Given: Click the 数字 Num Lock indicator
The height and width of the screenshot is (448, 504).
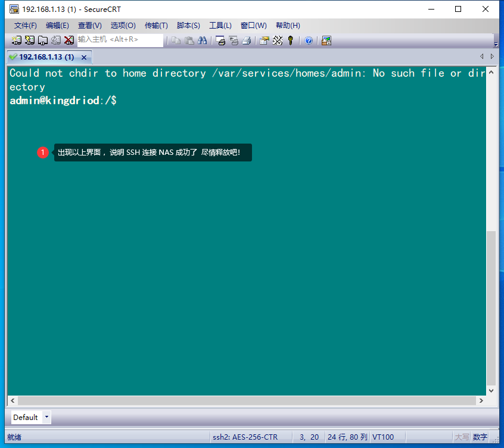Looking at the screenshot, I should (x=480, y=437).
